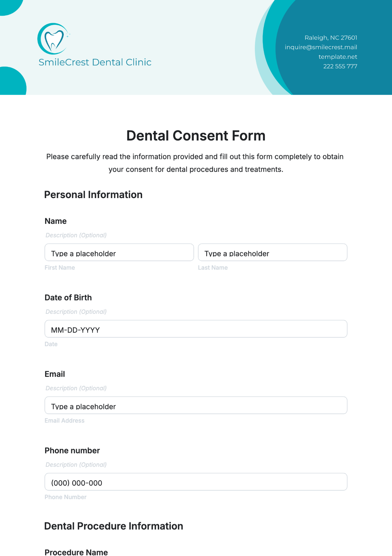Screen dimensions: 392x556
Task: Click the Raleigh, NC 27601 address text
Action: pyautogui.click(x=331, y=38)
